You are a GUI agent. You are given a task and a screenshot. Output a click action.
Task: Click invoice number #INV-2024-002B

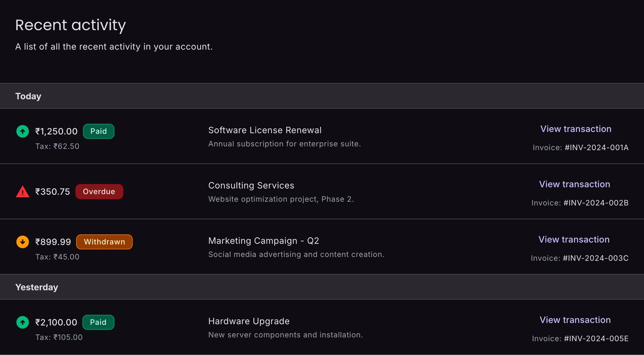596,203
